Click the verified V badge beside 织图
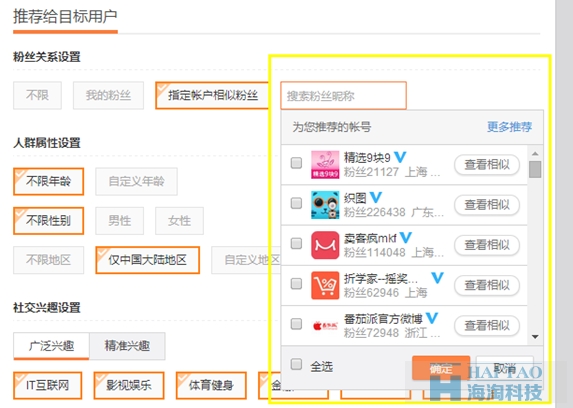 [x=376, y=197]
